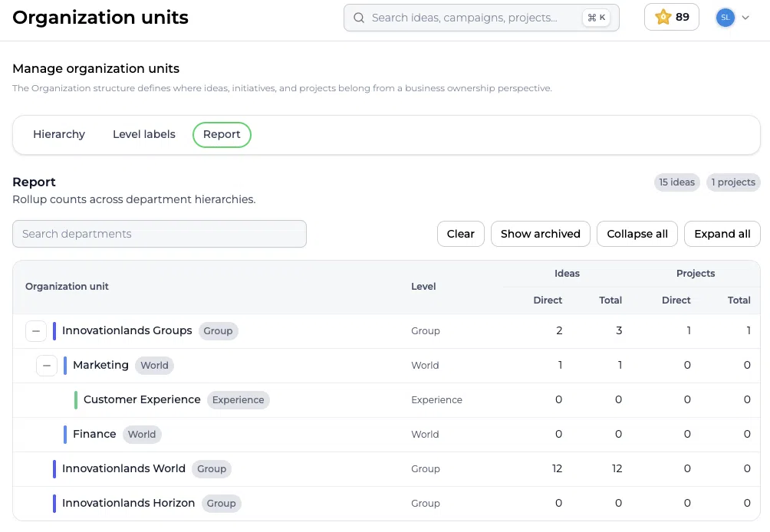The image size is (770, 532).
Task: Click the Experience tag beside Customer Experience
Action: (x=239, y=400)
